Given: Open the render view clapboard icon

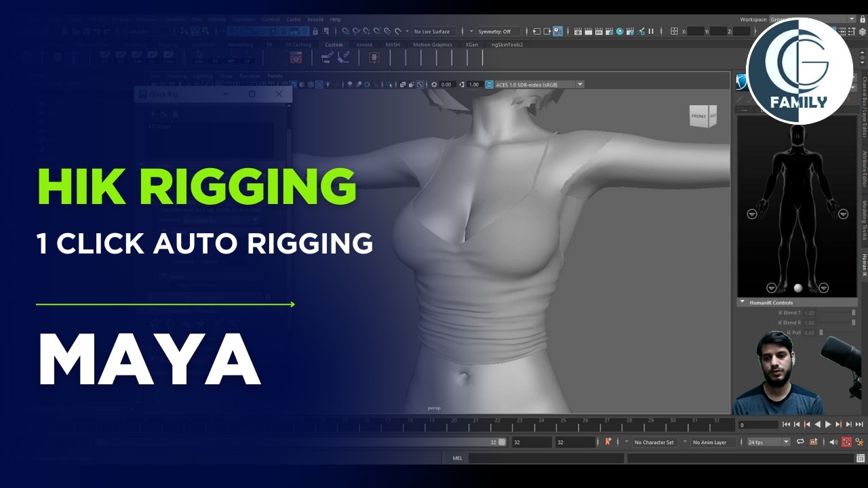Looking at the screenshot, I should [578, 31].
